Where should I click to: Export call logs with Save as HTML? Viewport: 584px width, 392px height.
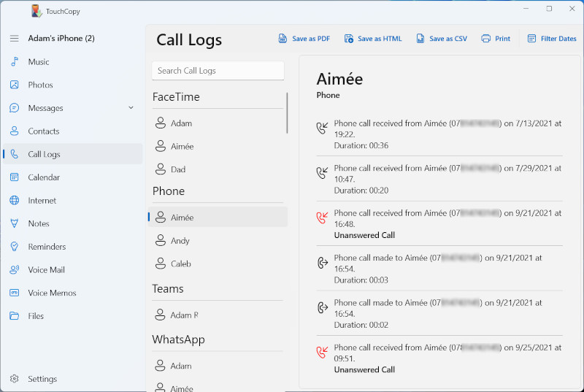tap(373, 39)
